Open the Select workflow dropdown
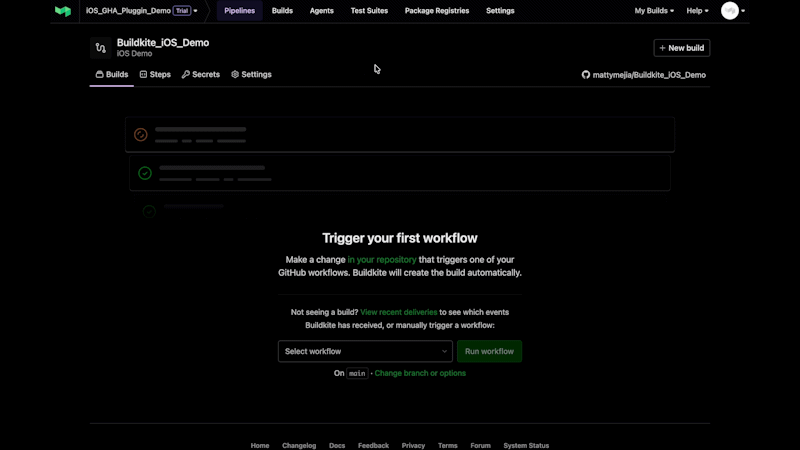Image resolution: width=800 pixels, height=450 pixels. pos(365,352)
